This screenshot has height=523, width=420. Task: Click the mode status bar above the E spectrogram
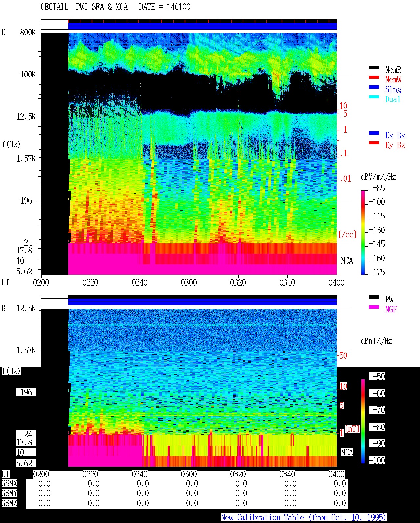189,25
